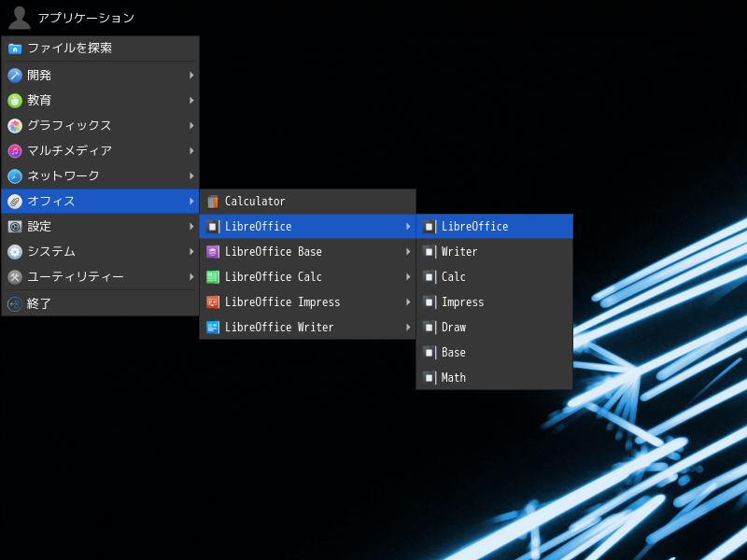Expand the ユーティリティー submenu arrow
747x560 pixels.
click(191, 277)
